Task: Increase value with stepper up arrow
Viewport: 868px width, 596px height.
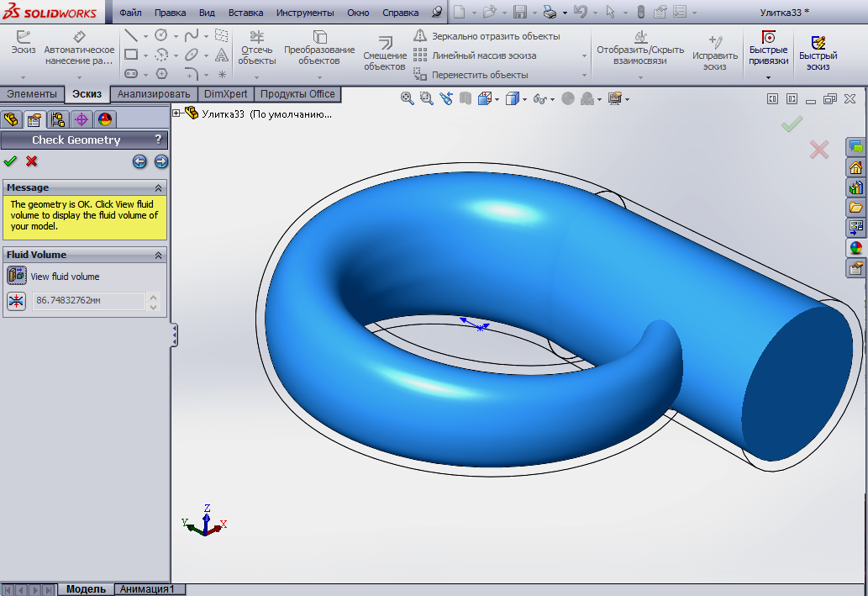Action: click(153, 297)
